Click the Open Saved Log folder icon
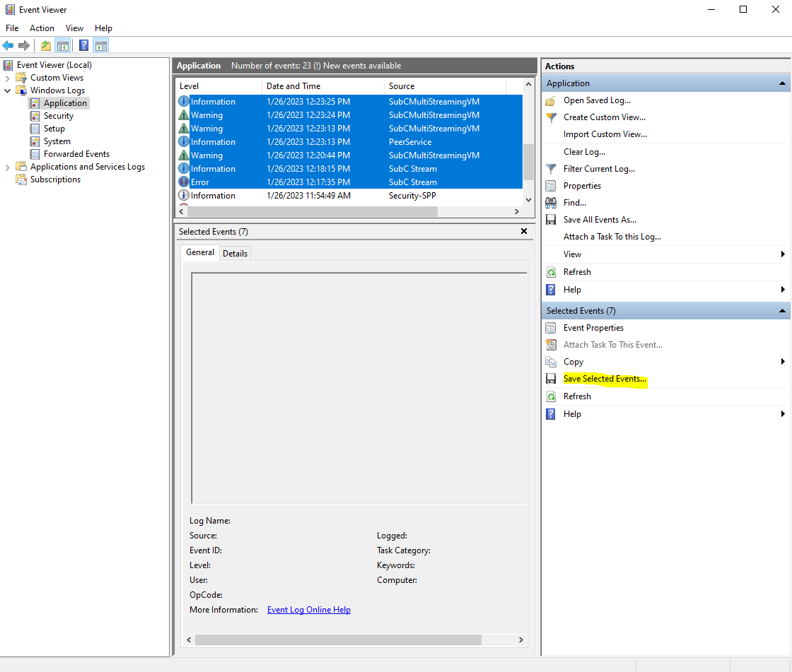 [x=552, y=100]
